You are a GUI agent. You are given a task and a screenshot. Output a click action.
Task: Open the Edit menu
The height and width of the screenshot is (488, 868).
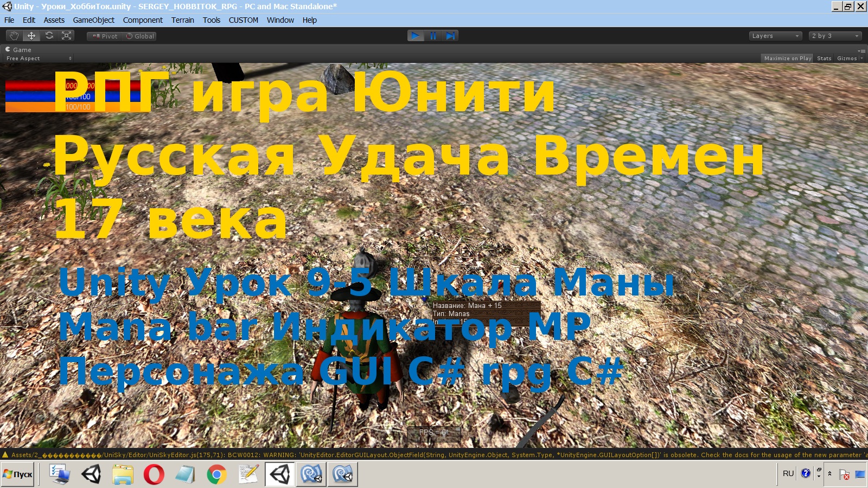[x=29, y=20]
